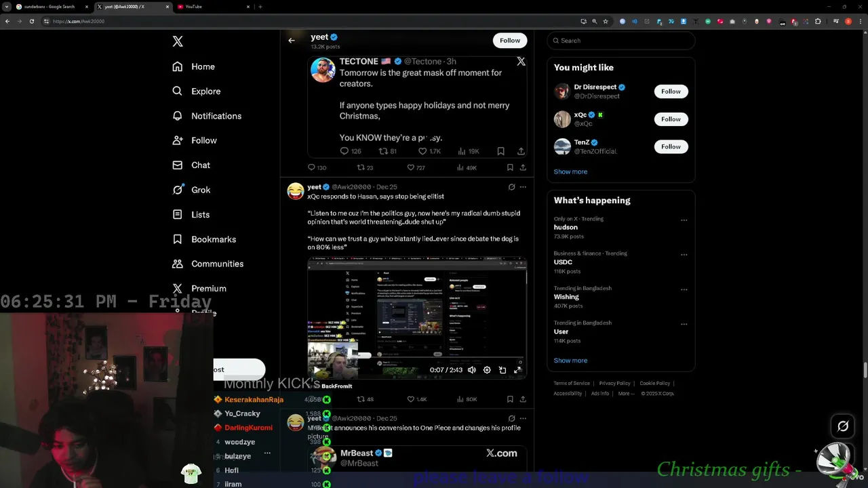Click the reply icon showing 130 replies
Screen dimensions: 868x488
click(x=312, y=167)
